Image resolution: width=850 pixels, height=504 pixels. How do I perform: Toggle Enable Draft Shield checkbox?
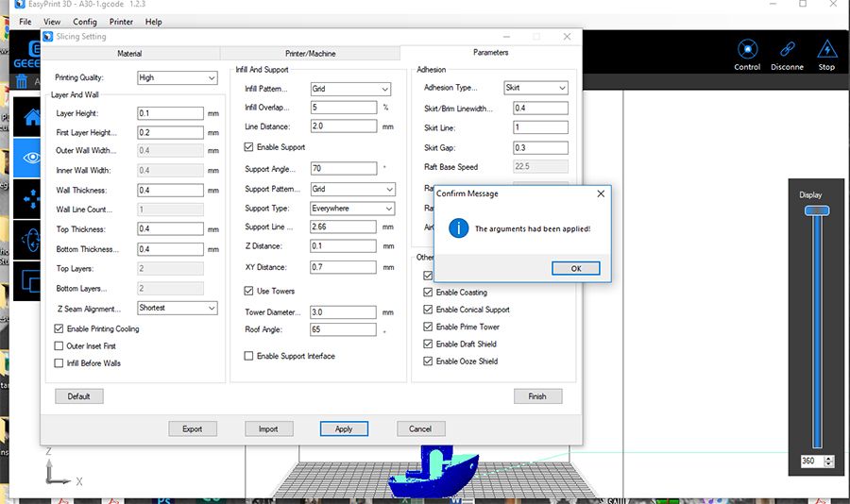(x=428, y=344)
